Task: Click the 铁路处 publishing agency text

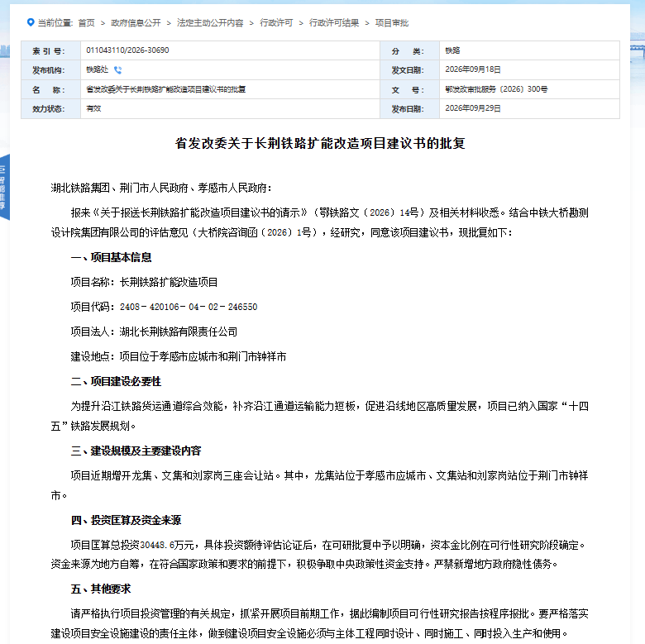Action: tap(97, 69)
